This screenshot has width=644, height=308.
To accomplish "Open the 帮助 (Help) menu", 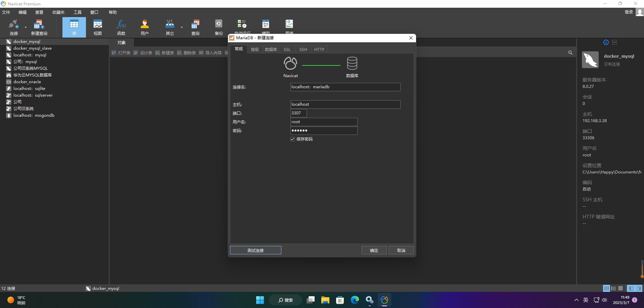I will click(113, 12).
